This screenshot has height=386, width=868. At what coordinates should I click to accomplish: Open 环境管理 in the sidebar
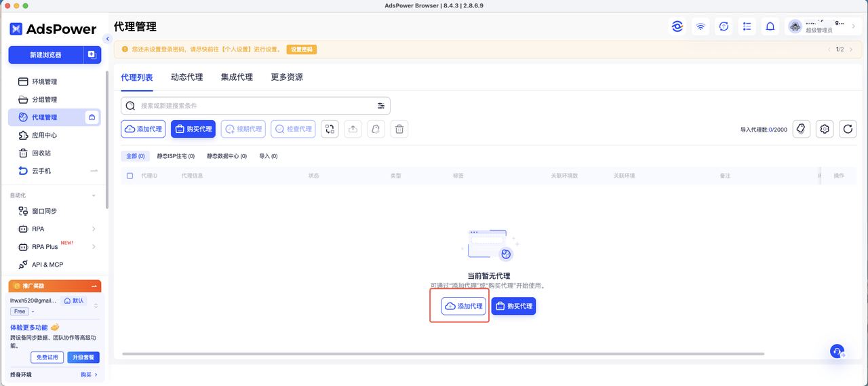coord(45,81)
